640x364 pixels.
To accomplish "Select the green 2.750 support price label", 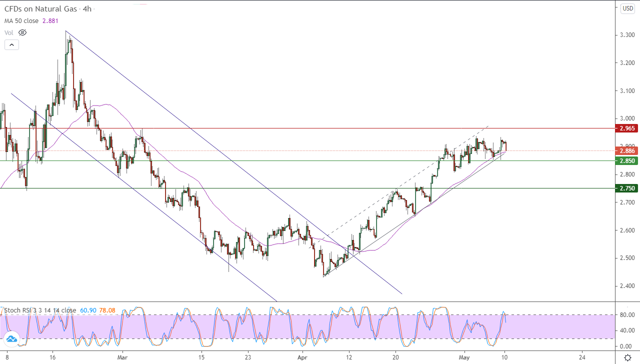I will pyautogui.click(x=627, y=188).
